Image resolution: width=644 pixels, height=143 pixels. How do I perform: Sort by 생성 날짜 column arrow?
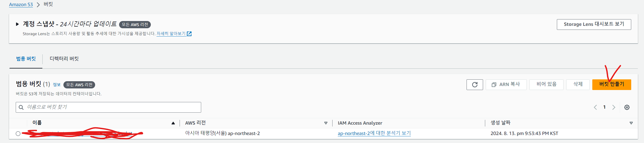tap(631, 123)
